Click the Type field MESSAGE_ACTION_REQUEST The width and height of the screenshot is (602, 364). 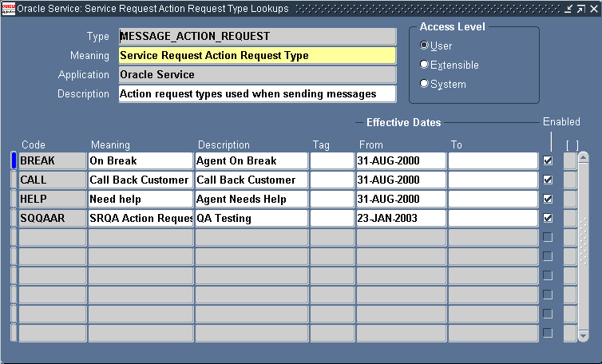tap(257, 37)
